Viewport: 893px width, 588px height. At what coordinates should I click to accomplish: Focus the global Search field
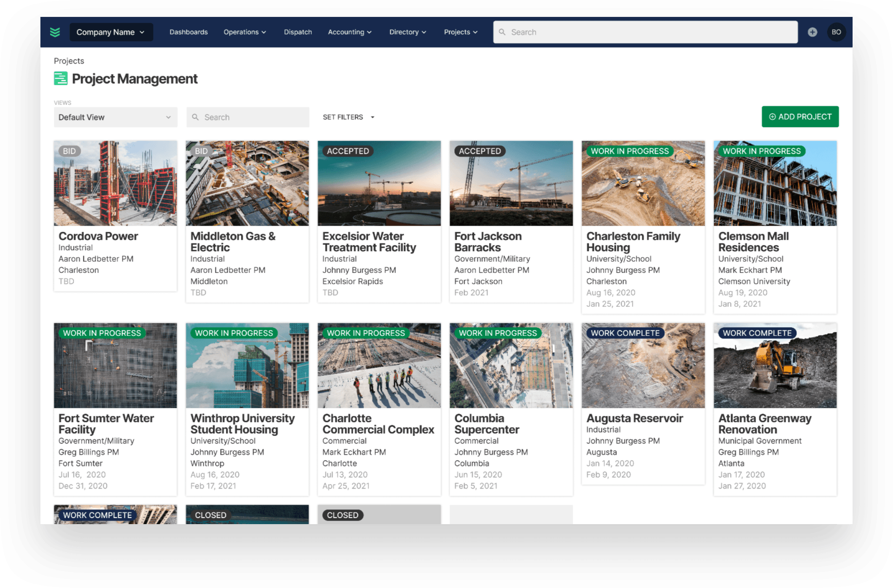(x=645, y=32)
